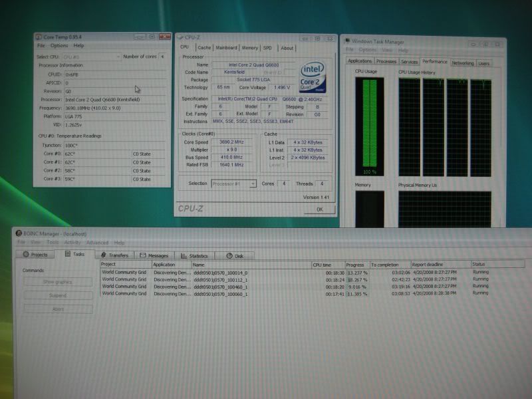Switch to Users tab in Task Manager

(484, 63)
